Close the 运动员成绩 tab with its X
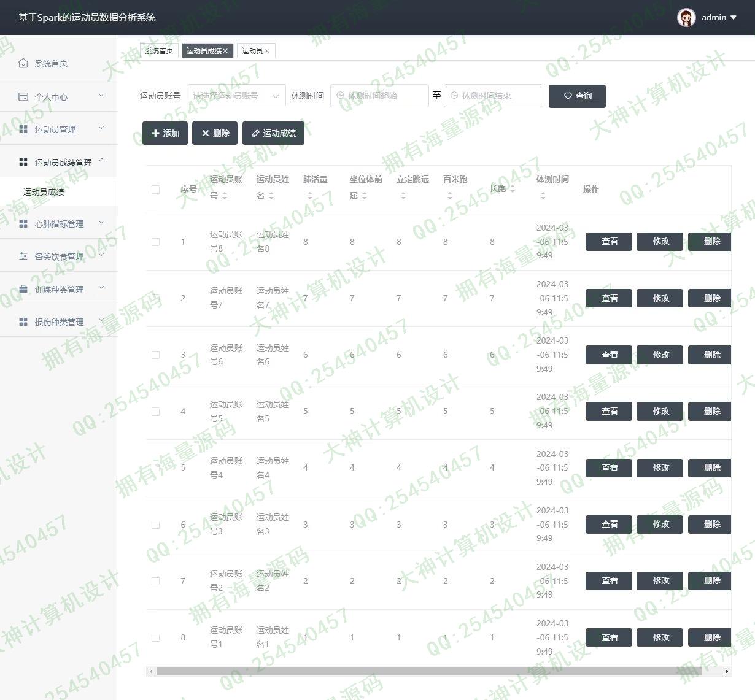Viewport: 755px width, 700px height. [x=225, y=51]
